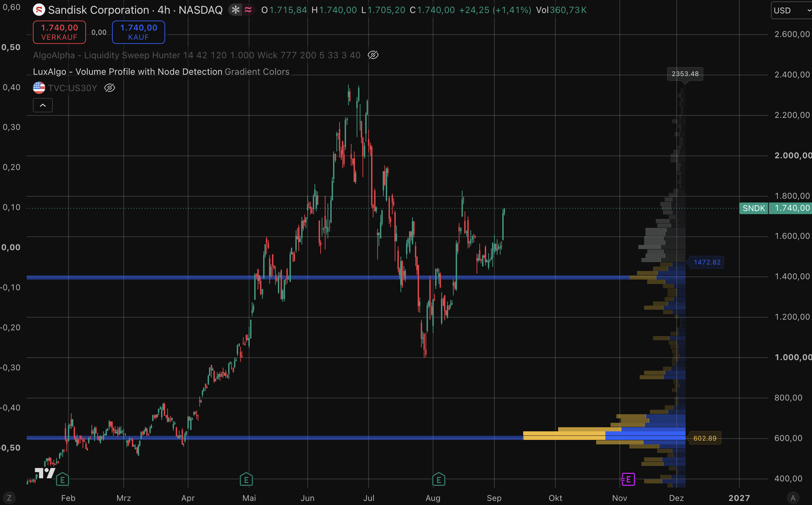Open the earnings marker near May
This screenshot has height=505, width=812.
click(x=246, y=480)
